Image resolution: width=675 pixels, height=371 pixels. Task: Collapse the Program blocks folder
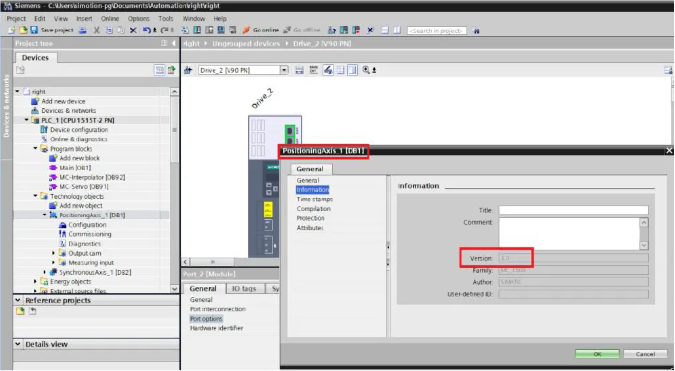click(x=35, y=148)
